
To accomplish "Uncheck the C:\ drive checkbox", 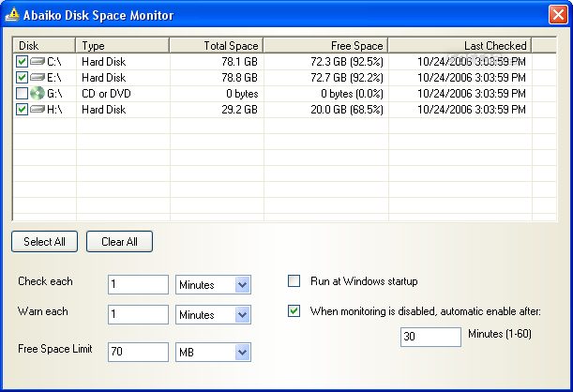I will pos(22,61).
